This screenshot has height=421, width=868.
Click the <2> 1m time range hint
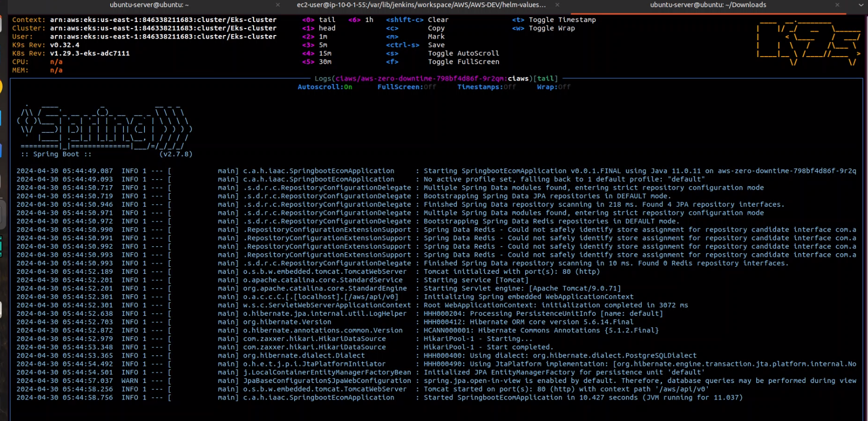pyautogui.click(x=315, y=37)
